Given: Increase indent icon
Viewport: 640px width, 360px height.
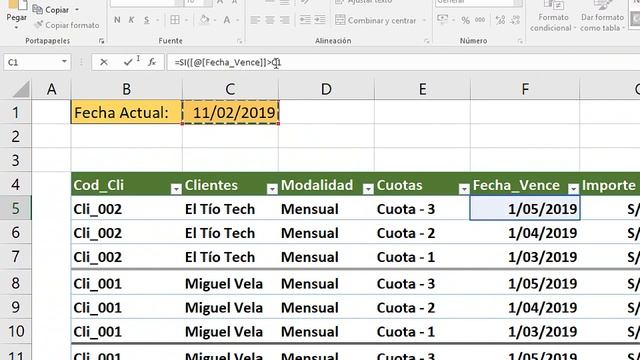Looking at the screenshot, I should point(320,20).
